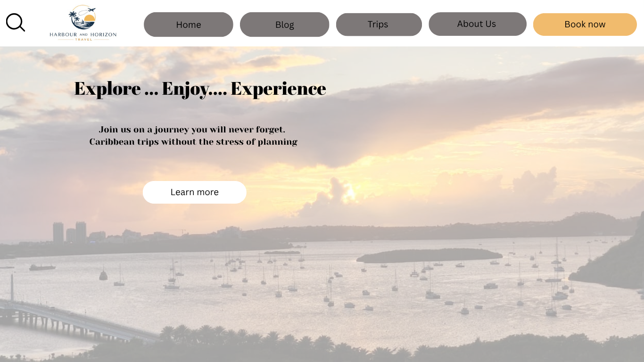The height and width of the screenshot is (362, 644).
Task: Click the 'Join us on a journey' text line
Action: pyautogui.click(x=192, y=130)
